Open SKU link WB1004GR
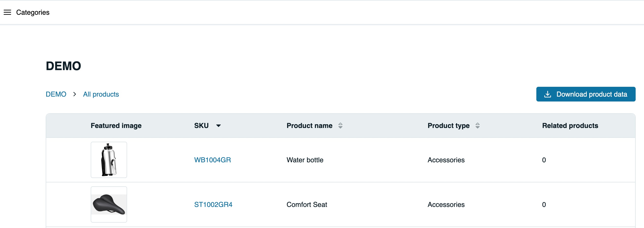The height and width of the screenshot is (228, 644). 213,160
